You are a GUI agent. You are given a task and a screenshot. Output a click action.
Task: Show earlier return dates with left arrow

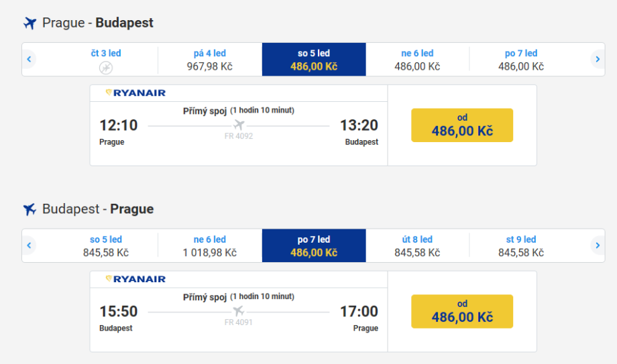[29, 246]
